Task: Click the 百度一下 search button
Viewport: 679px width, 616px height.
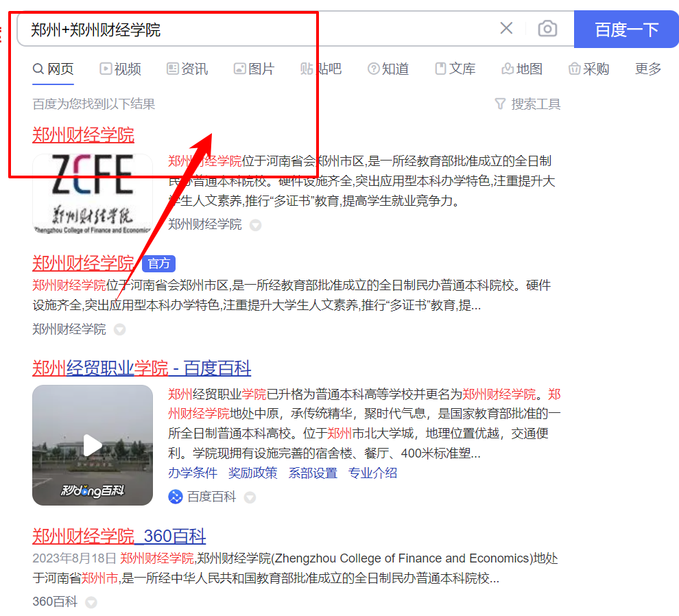Action: pos(626,29)
